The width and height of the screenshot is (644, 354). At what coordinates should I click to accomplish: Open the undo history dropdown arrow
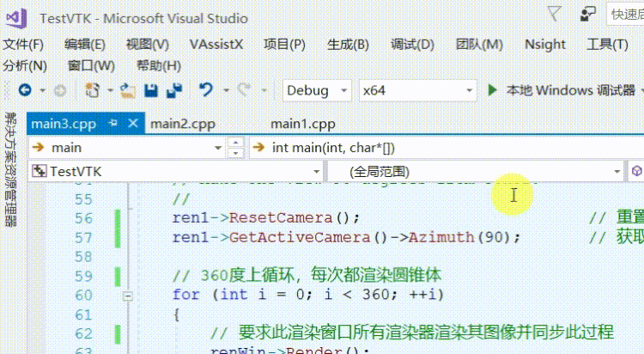coord(226,90)
